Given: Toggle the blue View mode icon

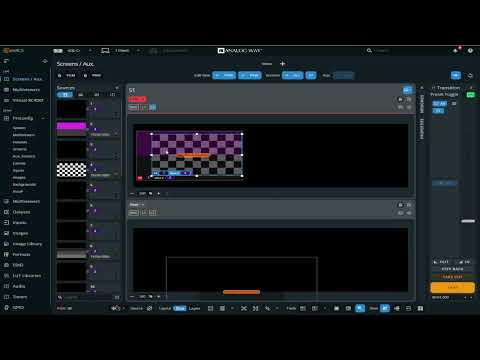Looking at the screenshot, I should tap(385, 308).
